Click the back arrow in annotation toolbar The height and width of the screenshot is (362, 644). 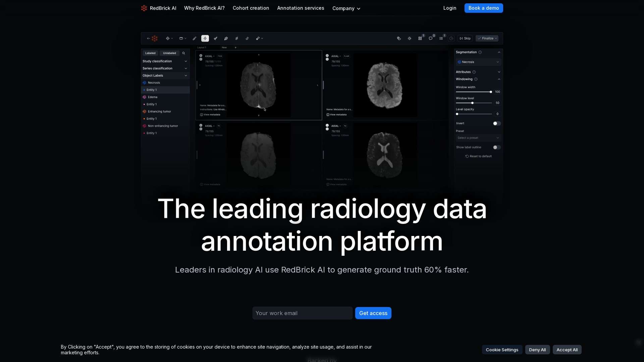[148, 39]
